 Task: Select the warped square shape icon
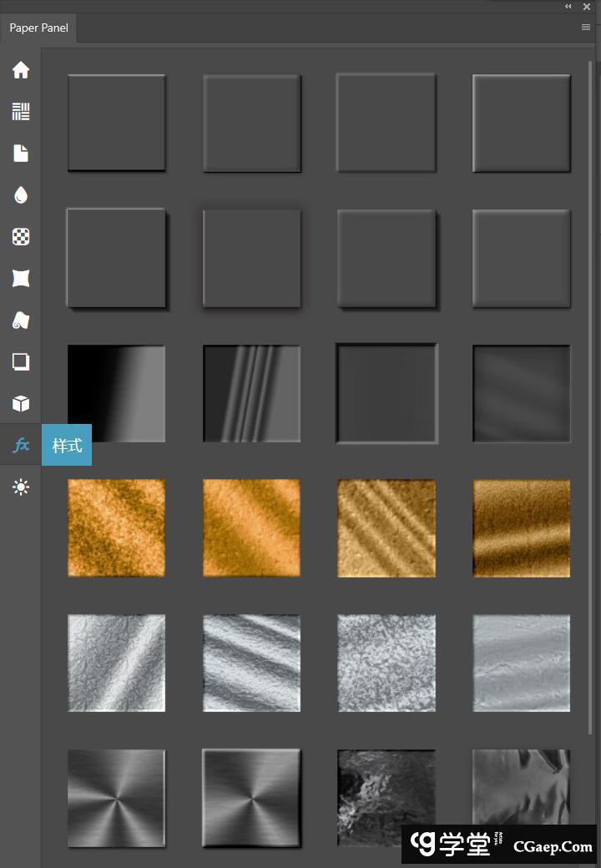click(x=21, y=279)
